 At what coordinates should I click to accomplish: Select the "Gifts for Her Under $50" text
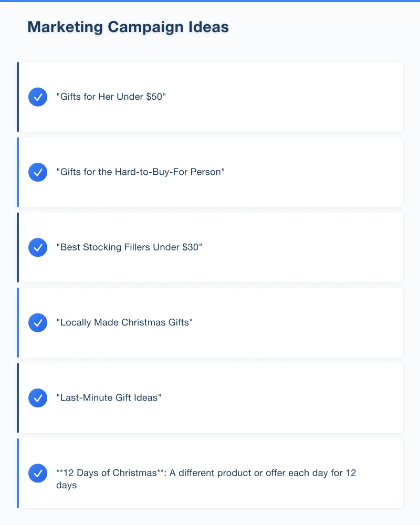[x=111, y=97]
